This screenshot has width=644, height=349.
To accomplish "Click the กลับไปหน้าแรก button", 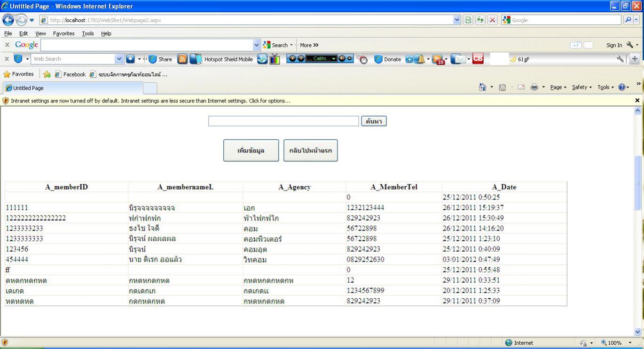I will (310, 151).
